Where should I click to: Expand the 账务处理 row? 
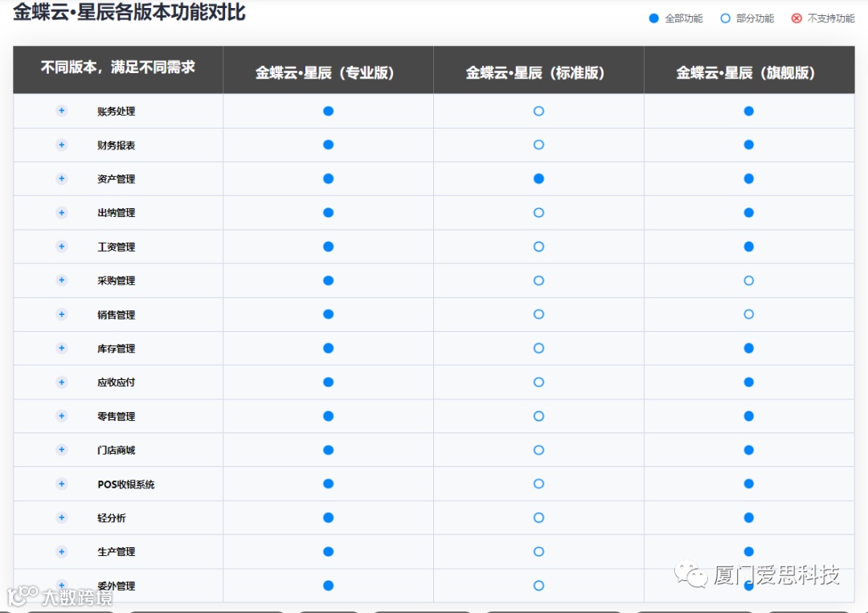[61, 111]
